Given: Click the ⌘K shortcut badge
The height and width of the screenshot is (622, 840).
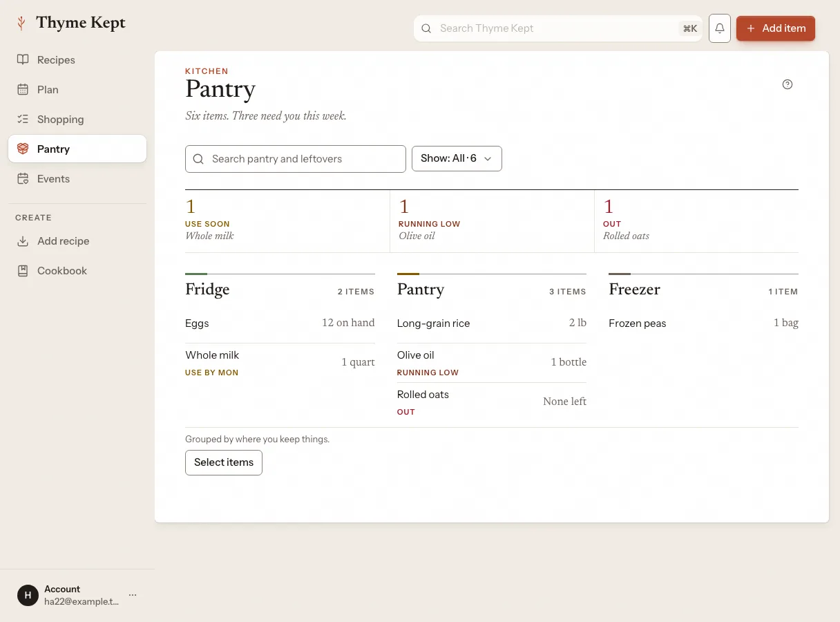Looking at the screenshot, I should (689, 28).
